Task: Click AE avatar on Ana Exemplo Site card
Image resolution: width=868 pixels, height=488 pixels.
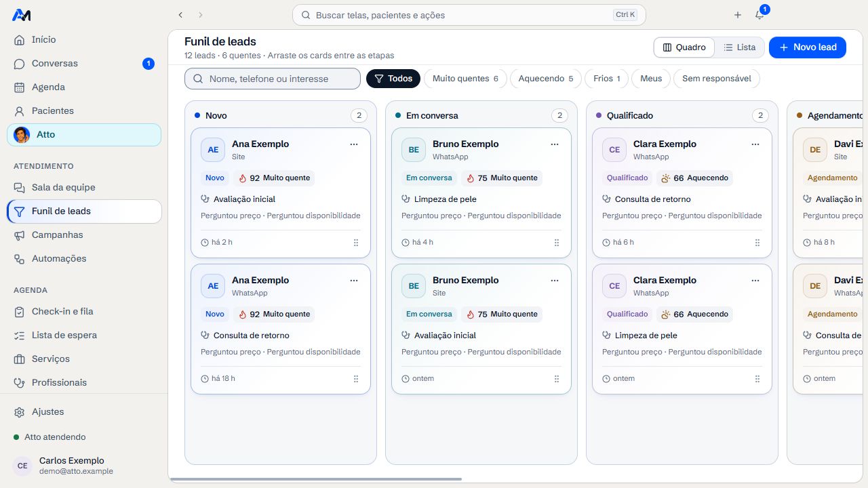Action: coord(213,150)
